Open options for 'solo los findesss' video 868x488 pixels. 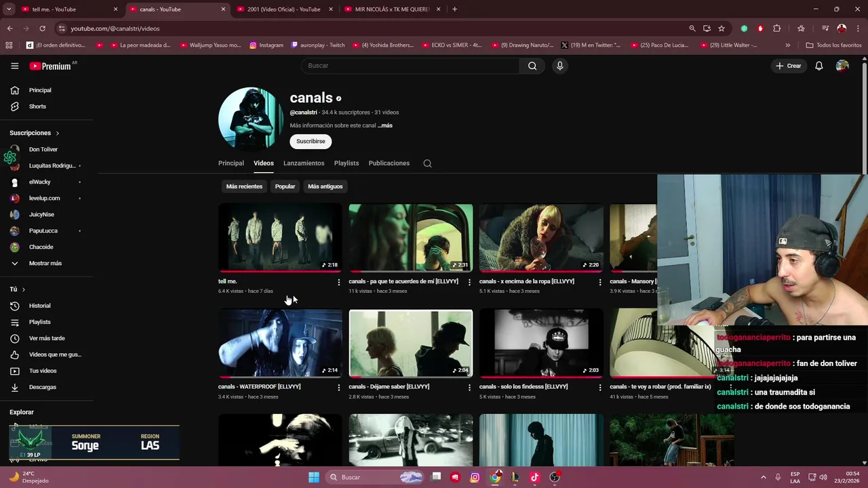click(600, 387)
